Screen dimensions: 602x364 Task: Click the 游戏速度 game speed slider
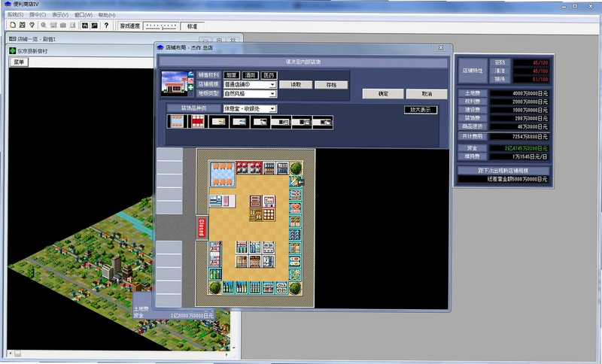tap(161, 26)
